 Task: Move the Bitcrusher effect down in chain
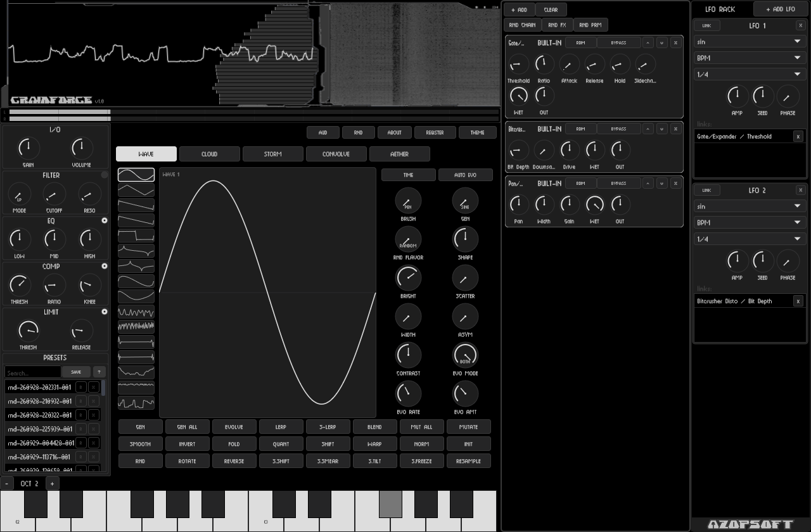(661, 129)
